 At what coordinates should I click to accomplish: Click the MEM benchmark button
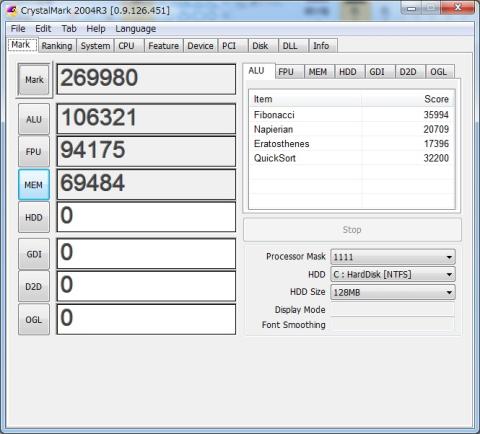click(x=34, y=184)
